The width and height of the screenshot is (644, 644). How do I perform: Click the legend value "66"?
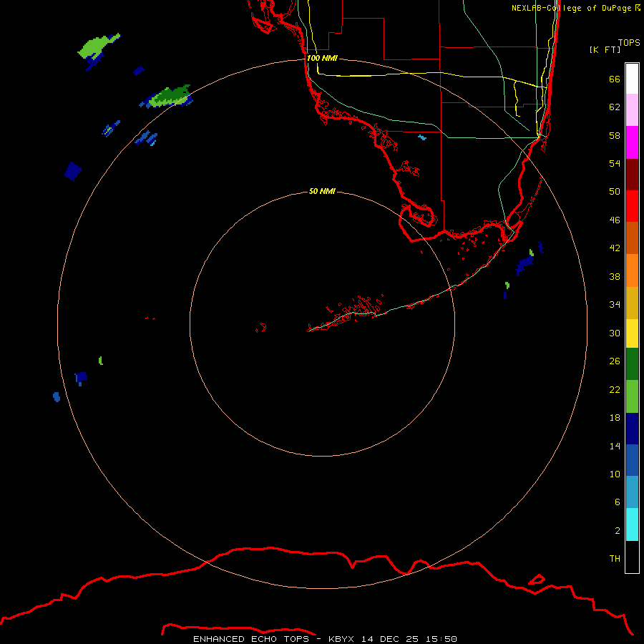click(x=615, y=79)
